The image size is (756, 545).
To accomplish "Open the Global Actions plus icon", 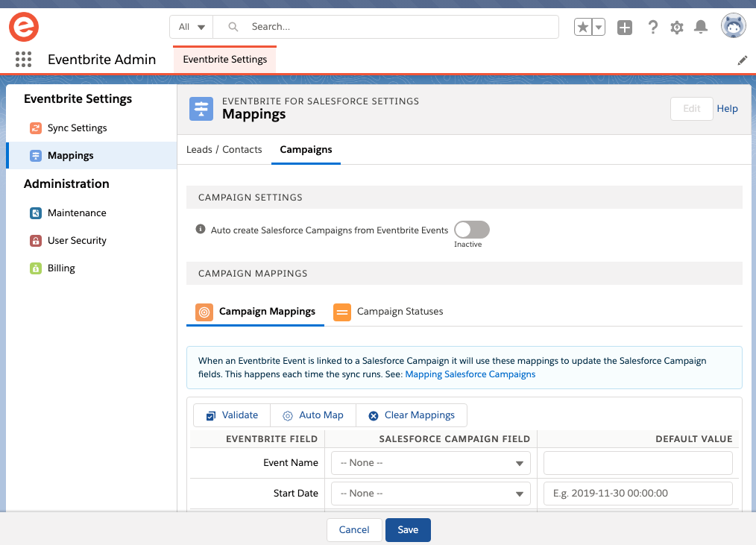I will coord(624,27).
